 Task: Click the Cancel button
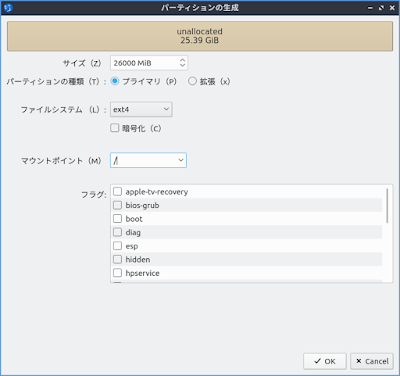pos(372,361)
